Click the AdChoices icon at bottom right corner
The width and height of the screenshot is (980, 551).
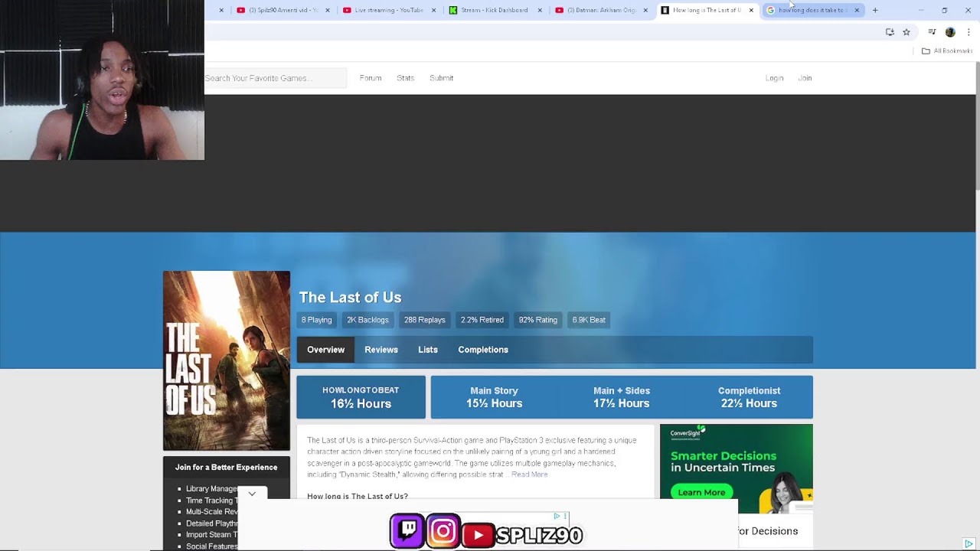pos(969,544)
